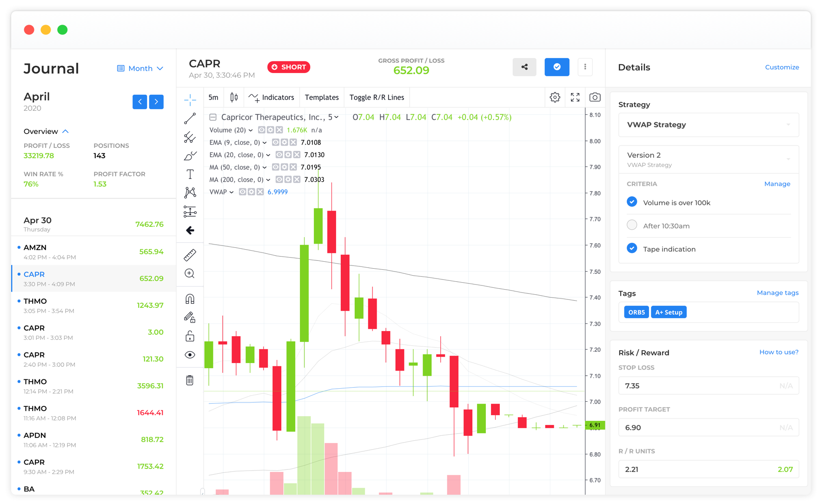Toggle 'Volume is over 100k' criterion
This screenshot has height=504, width=822.
pyautogui.click(x=632, y=202)
